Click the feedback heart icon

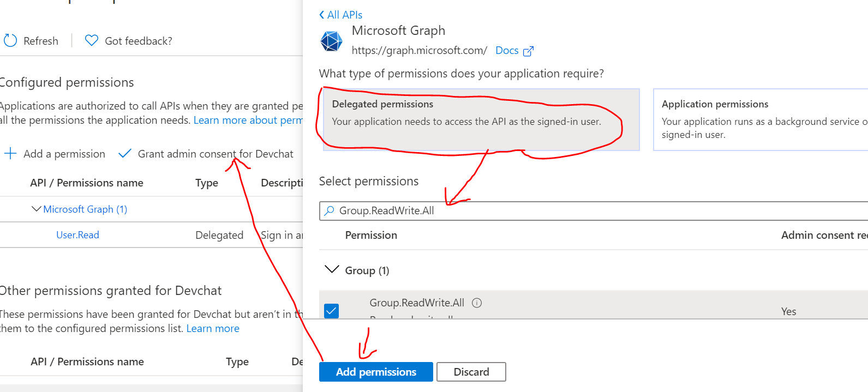92,40
